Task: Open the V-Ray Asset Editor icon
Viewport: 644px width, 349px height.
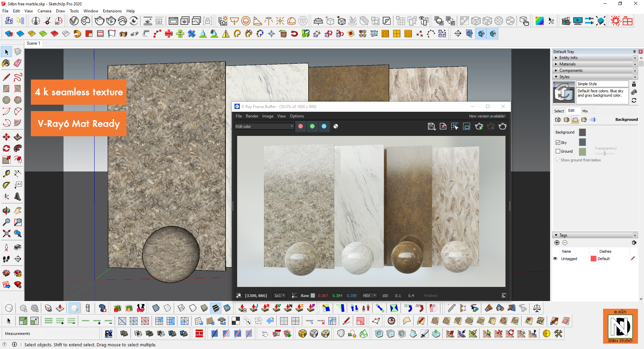Action: (74, 21)
